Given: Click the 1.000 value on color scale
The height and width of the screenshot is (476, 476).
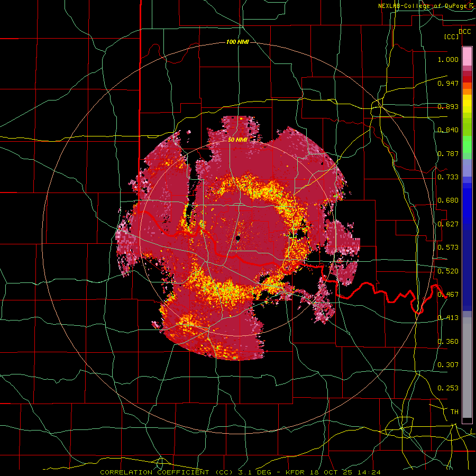Looking at the screenshot, I should tap(448, 59).
